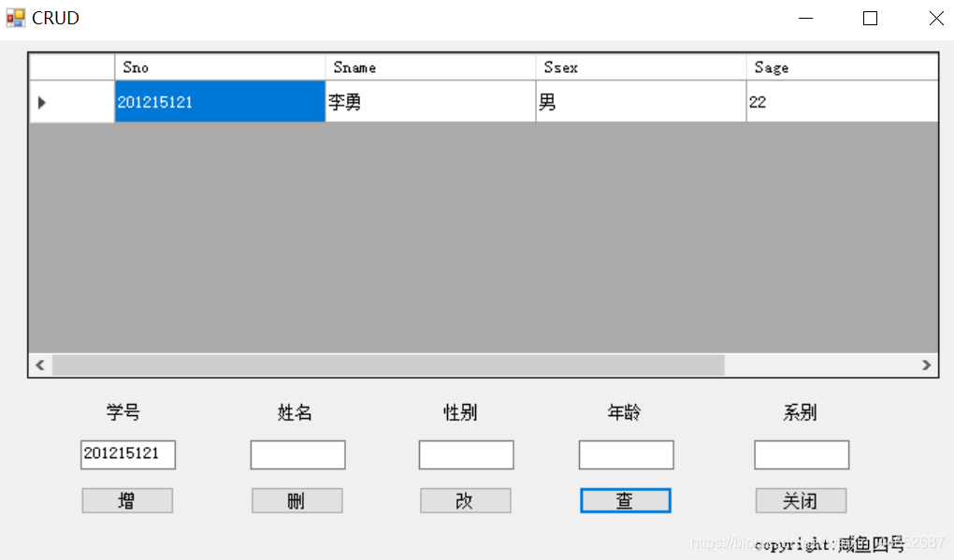Click the 学号 label
The image size is (954, 560).
pos(123,412)
